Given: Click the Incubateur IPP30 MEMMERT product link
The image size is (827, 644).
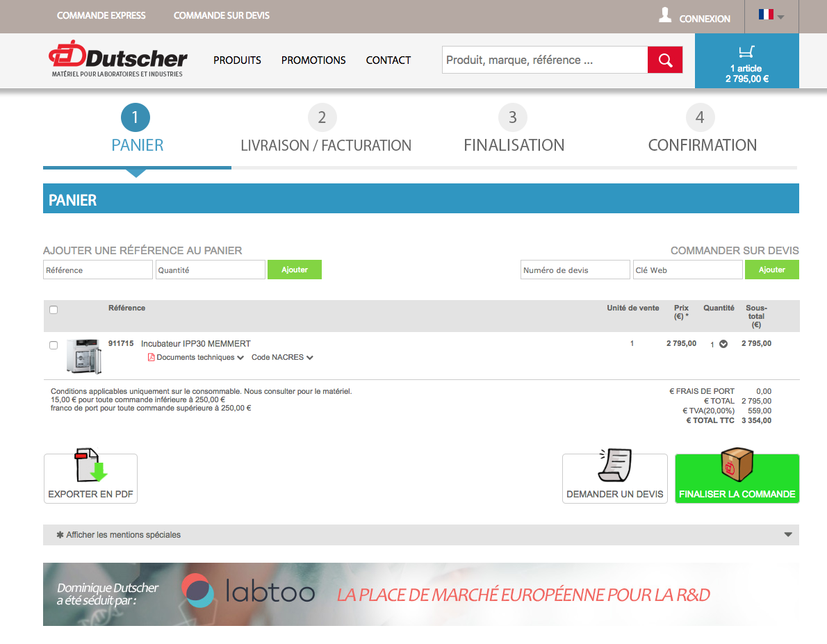Looking at the screenshot, I should click(196, 344).
